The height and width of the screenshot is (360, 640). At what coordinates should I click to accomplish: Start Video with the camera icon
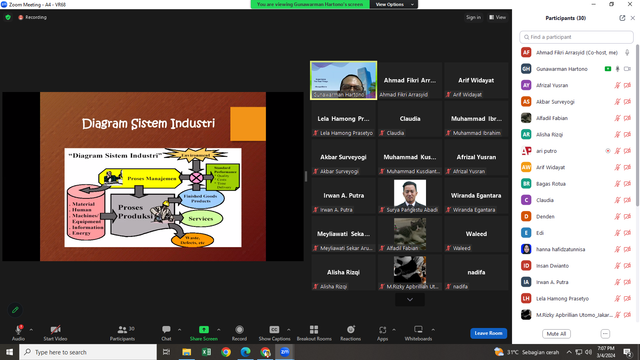click(x=55, y=330)
